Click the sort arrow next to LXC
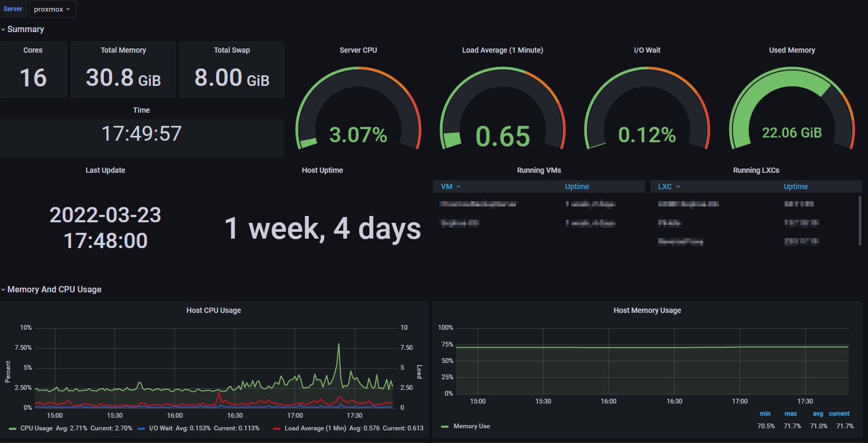This screenshot has width=868, height=443. (678, 187)
